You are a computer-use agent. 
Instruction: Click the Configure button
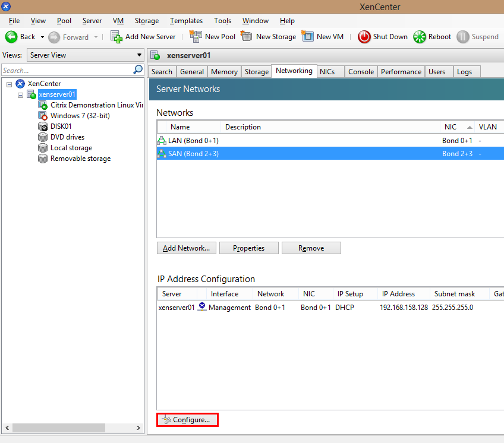187,420
